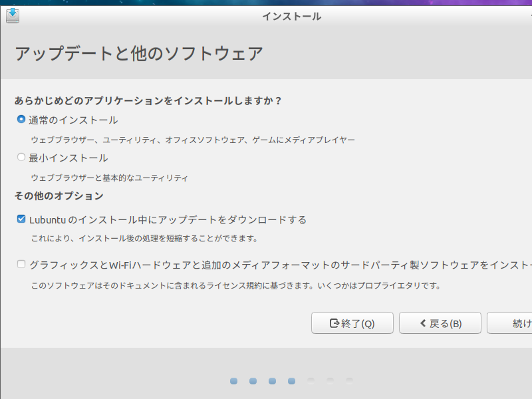This screenshot has height=399, width=532.
Task: Enable the third-party software checkbox
Action: [21, 264]
